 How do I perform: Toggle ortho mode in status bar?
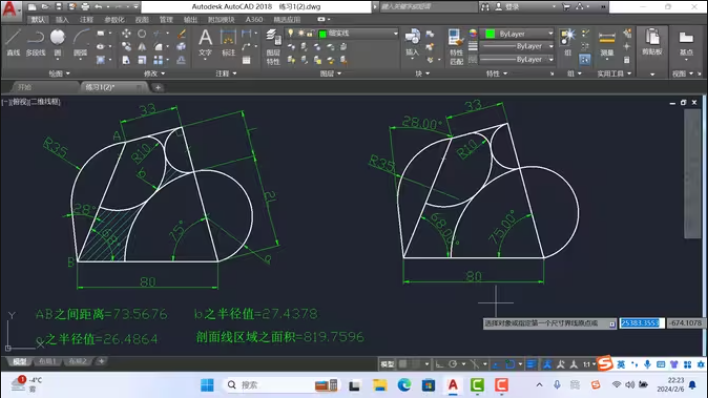[439, 364]
